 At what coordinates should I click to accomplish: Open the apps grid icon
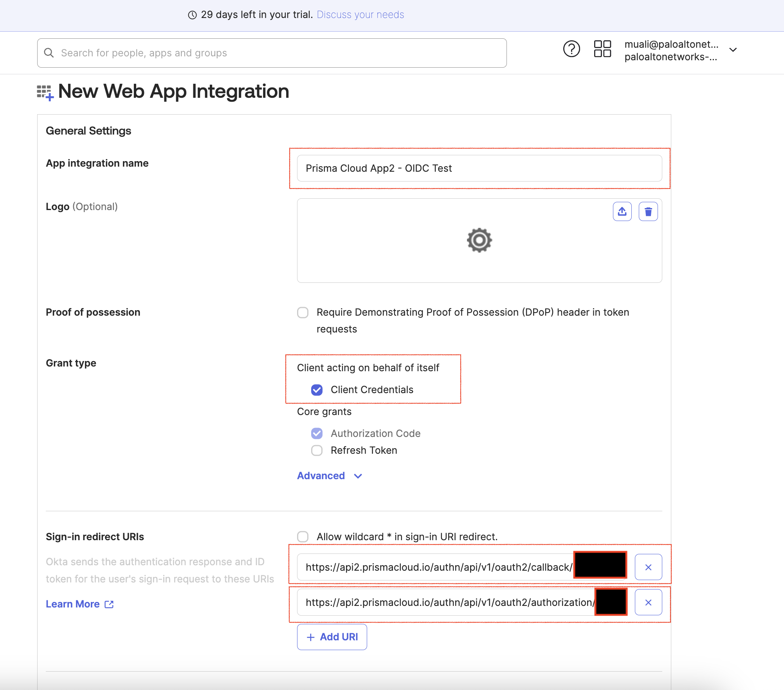pyautogui.click(x=602, y=49)
